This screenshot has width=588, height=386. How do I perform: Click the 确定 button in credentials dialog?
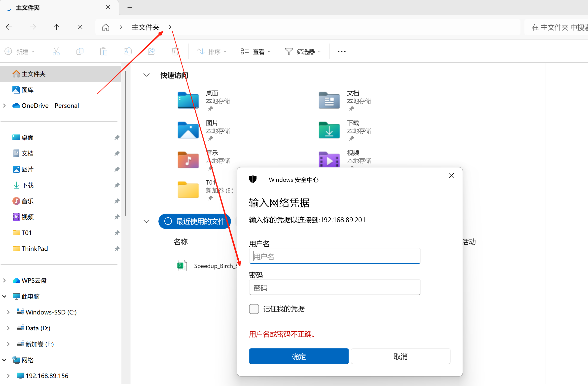coord(299,356)
